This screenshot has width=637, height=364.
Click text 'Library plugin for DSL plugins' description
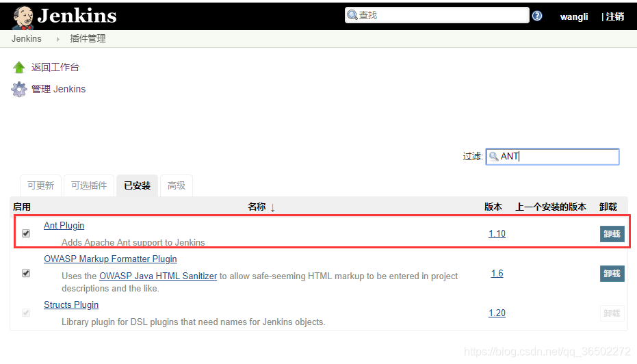(x=194, y=322)
